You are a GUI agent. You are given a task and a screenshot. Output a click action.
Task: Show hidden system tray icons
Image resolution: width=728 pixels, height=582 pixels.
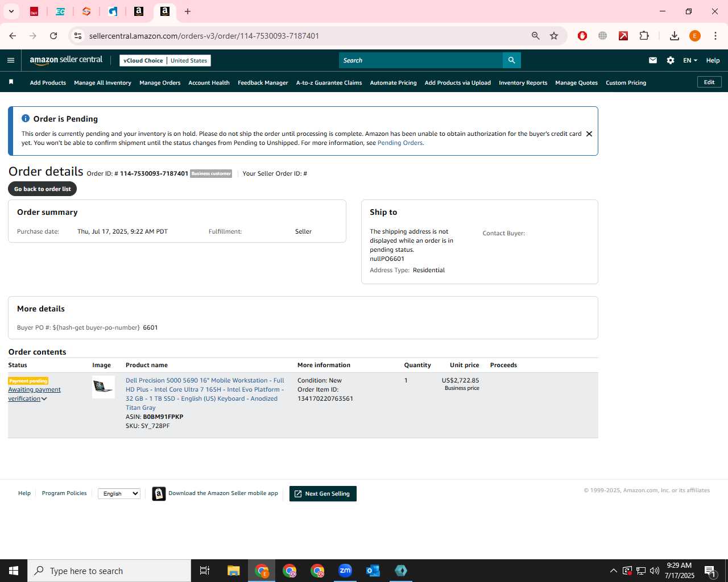pos(613,571)
